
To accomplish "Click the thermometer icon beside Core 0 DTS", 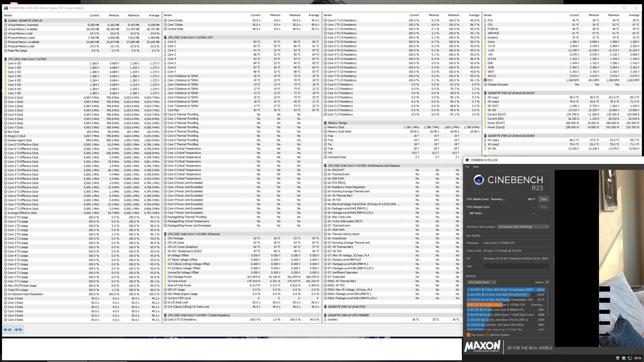I will (x=165, y=42).
